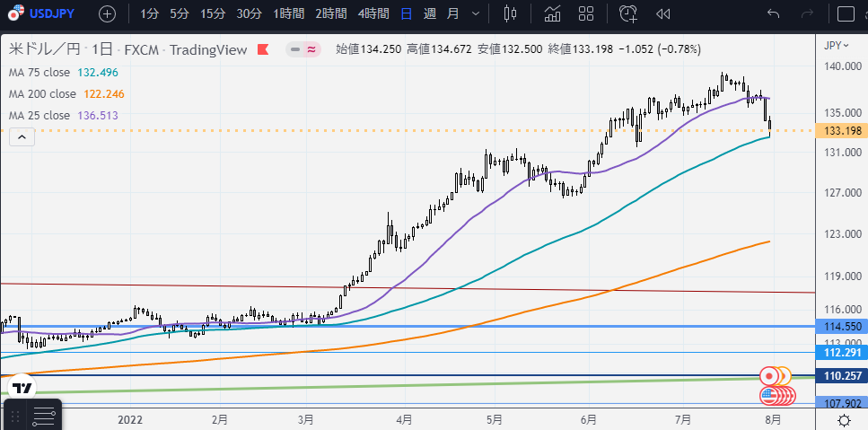This screenshot has height=430, width=868.
Task: Click the TradingView logo badge
Action: [x=22, y=388]
